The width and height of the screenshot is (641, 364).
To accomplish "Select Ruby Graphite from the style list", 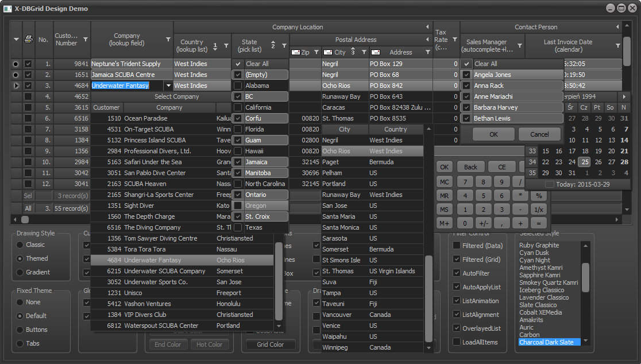I will point(539,246).
